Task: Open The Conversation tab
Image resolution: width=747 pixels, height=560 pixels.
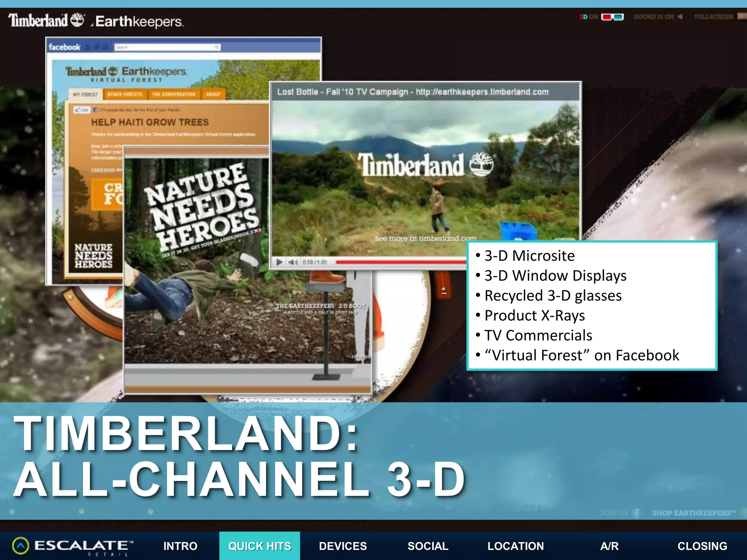Action: (174, 94)
